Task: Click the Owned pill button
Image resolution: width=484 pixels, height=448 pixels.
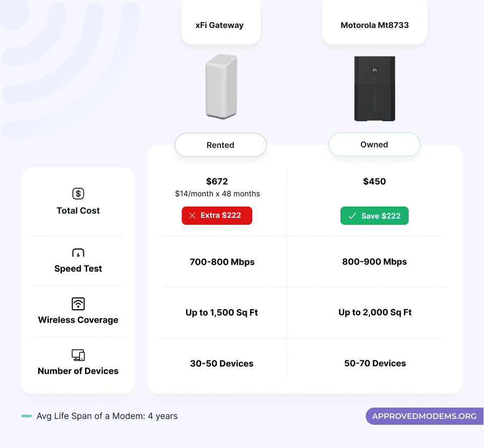Action: pyautogui.click(x=374, y=145)
